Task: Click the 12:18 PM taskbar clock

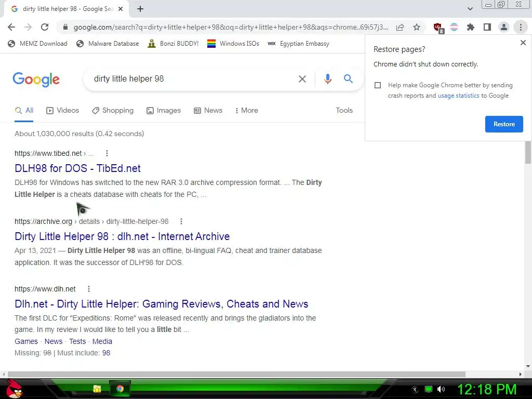Action: tap(487, 390)
